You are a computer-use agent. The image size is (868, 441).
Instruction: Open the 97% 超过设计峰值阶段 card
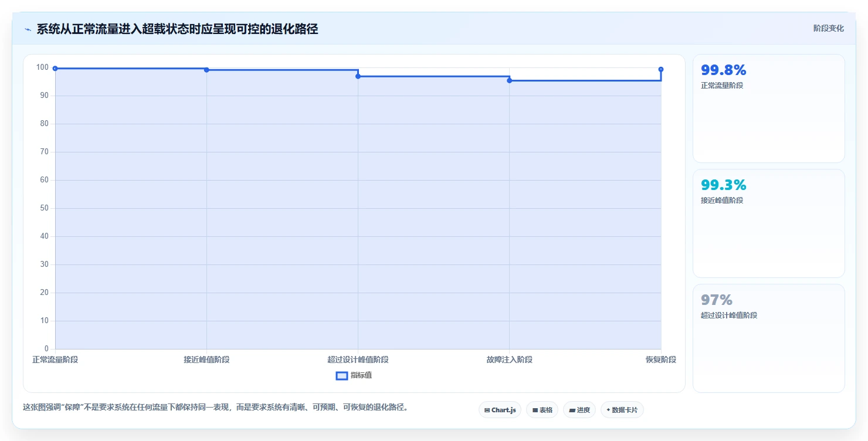pos(769,338)
